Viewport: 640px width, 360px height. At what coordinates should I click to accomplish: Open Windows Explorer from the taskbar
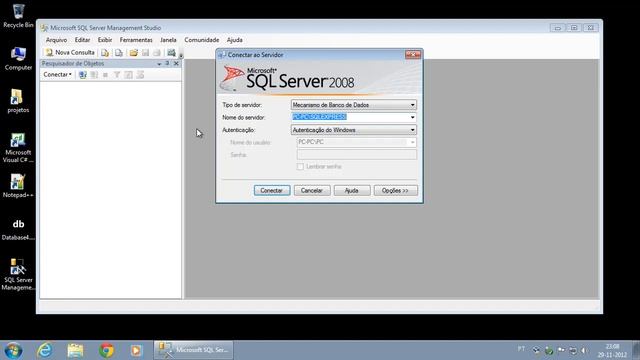tap(76, 351)
